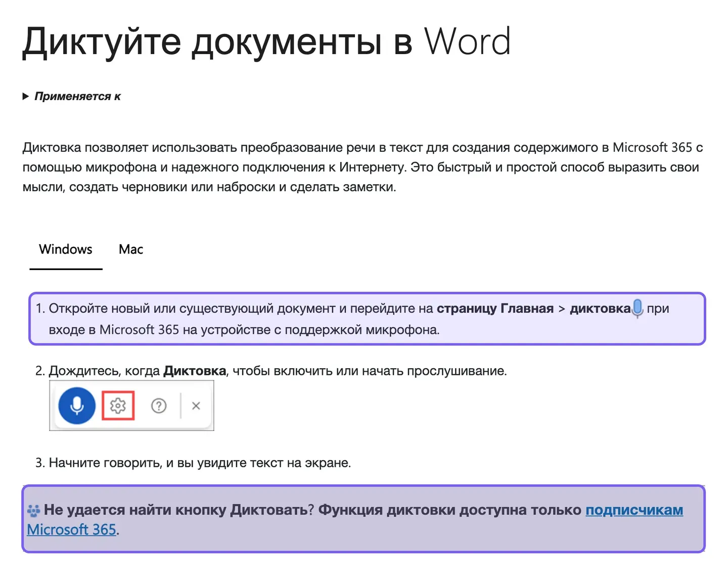This screenshot has height=568, width=728.
Task: Switch to the Mac tab
Action: click(131, 249)
